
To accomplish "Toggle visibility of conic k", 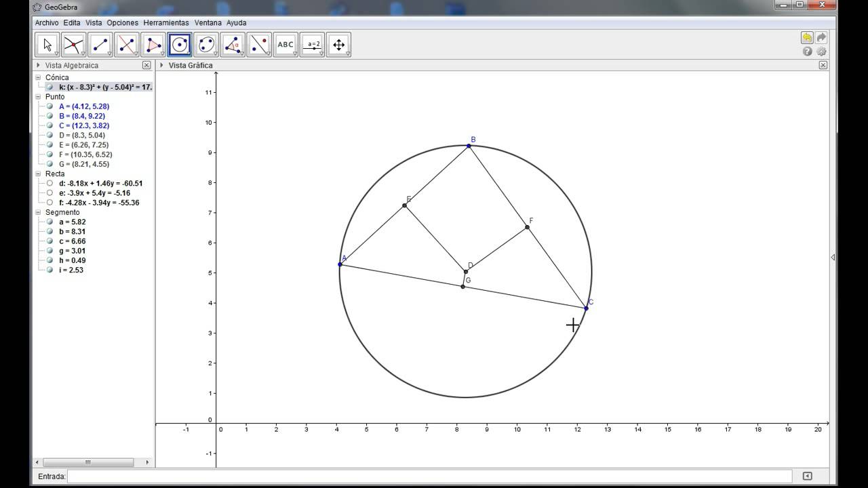I will coord(50,87).
